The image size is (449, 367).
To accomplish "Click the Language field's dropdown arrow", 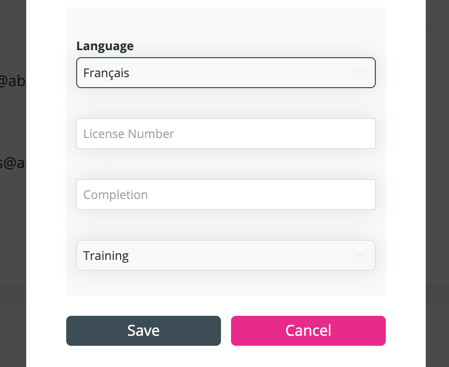I will pyautogui.click(x=359, y=73).
